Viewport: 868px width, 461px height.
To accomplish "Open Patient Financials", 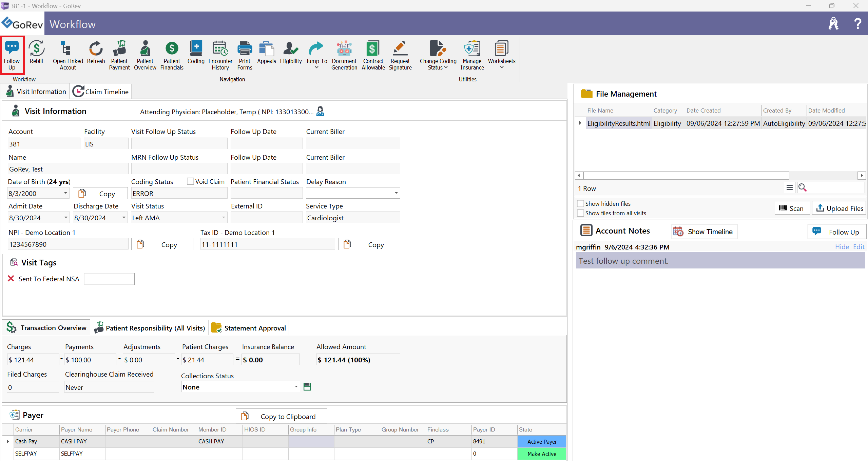I will 172,55.
